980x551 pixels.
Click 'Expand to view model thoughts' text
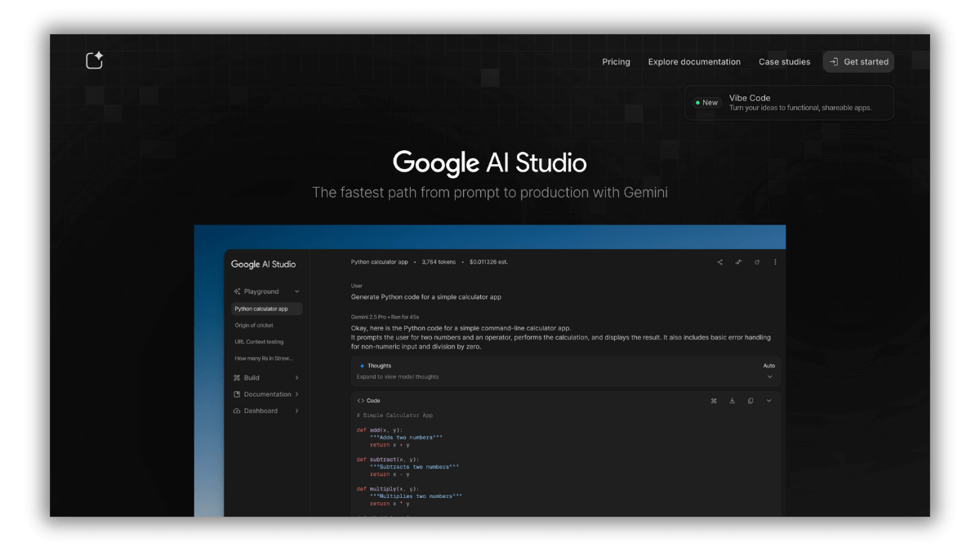[398, 377]
